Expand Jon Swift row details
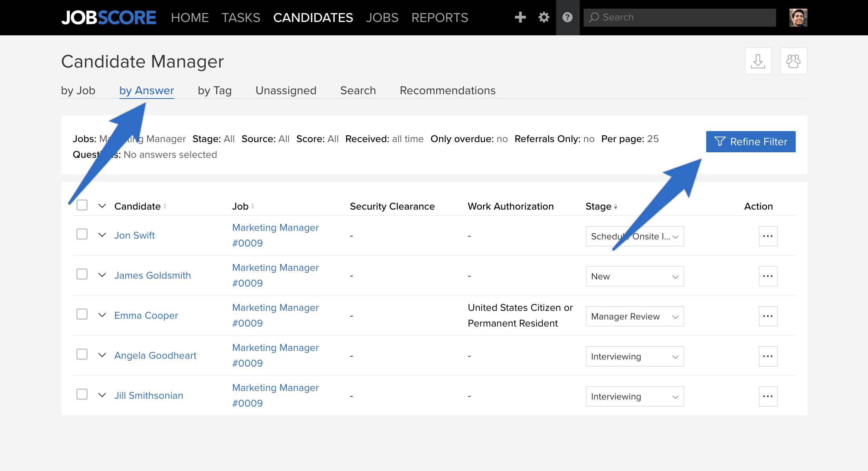This screenshot has height=471, width=868. pos(102,235)
